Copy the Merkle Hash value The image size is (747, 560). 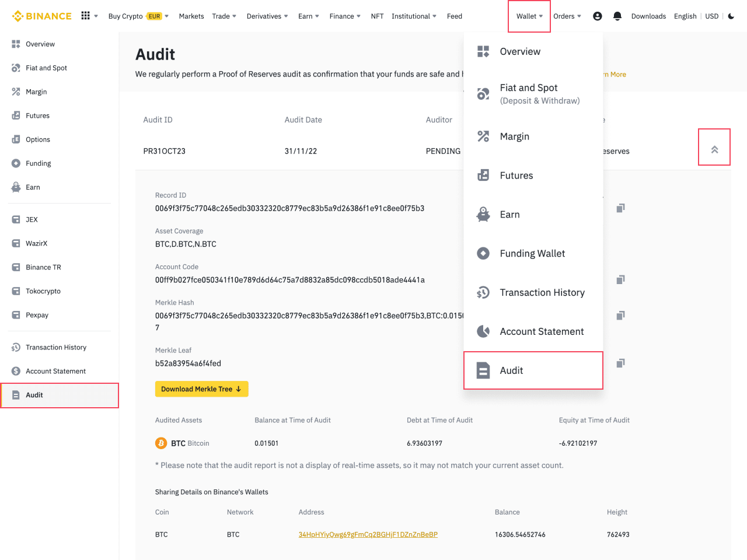(620, 316)
